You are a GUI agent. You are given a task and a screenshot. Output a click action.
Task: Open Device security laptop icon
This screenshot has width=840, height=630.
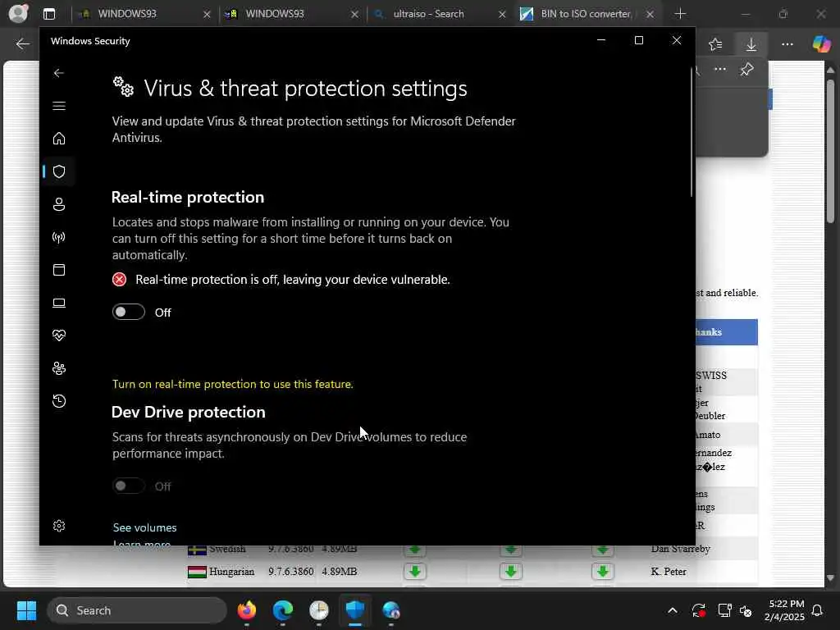(x=59, y=303)
